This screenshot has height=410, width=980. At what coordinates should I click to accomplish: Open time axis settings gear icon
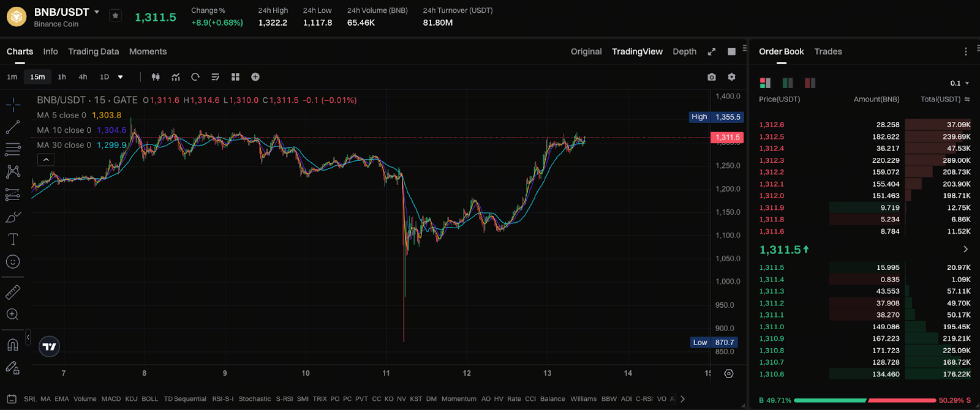pyautogui.click(x=729, y=373)
